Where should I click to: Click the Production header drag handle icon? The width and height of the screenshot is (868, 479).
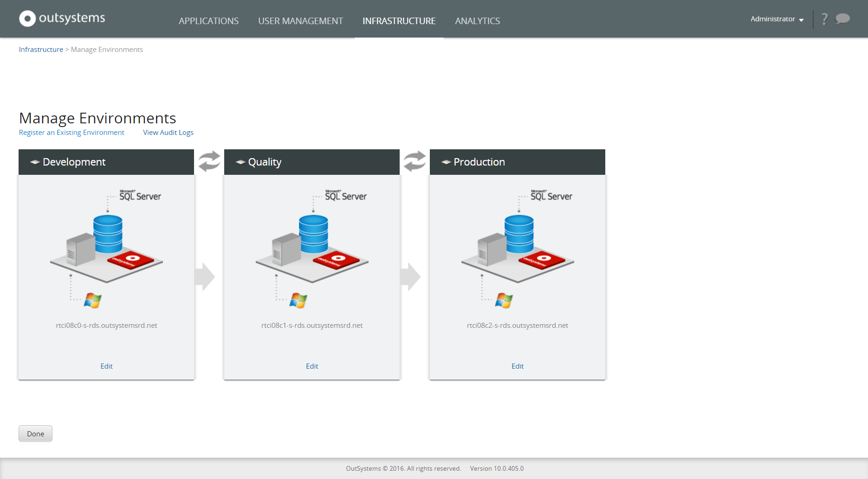tap(446, 162)
